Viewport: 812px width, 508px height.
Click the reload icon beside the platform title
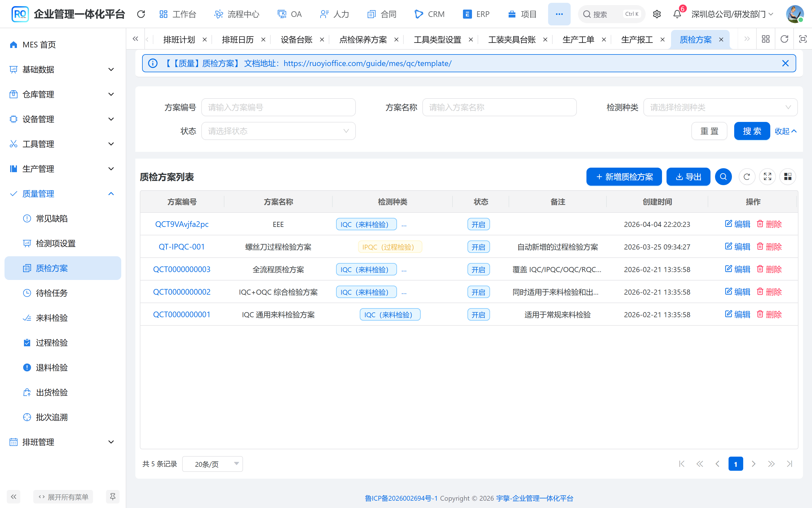pos(141,14)
